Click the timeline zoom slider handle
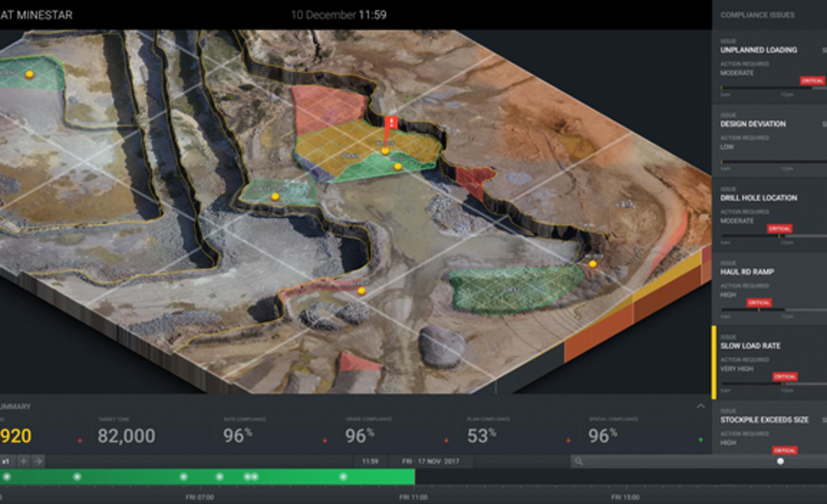Screen dimensions: 827x504 click(780, 461)
